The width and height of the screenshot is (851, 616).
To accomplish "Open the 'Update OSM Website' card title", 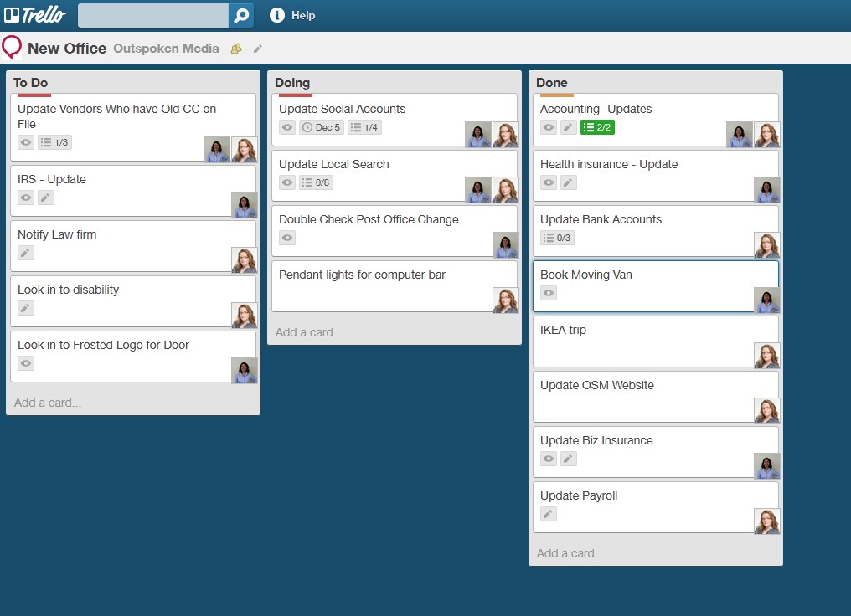I will click(x=597, y=386).
